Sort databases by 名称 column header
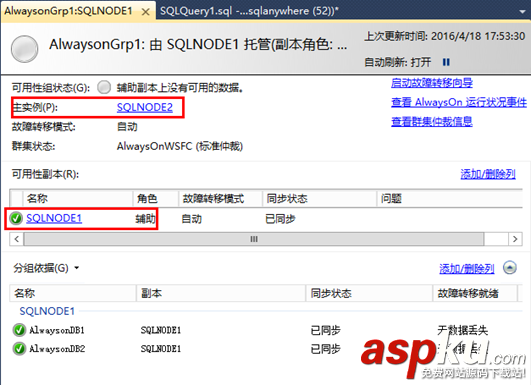The image size is (531, 385). [x=73, y=293]
